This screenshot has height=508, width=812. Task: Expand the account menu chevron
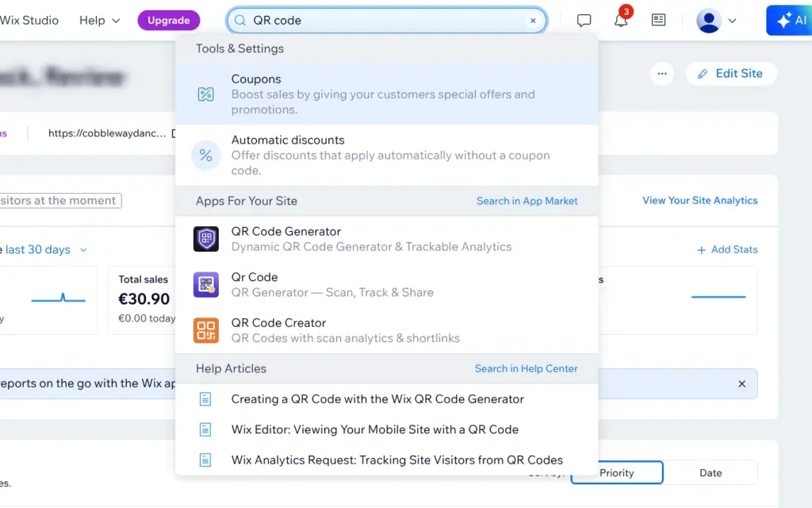point(732,21)
